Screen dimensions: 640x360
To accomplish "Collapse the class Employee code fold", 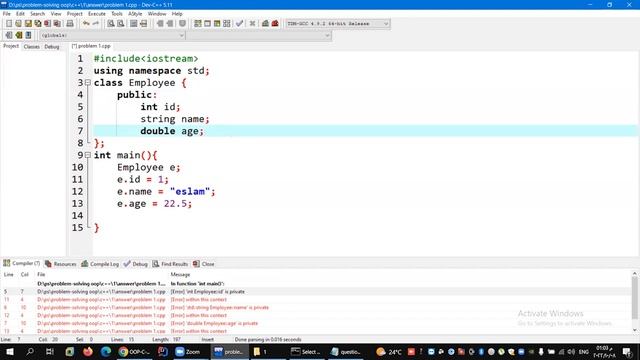I will point(87,82).
